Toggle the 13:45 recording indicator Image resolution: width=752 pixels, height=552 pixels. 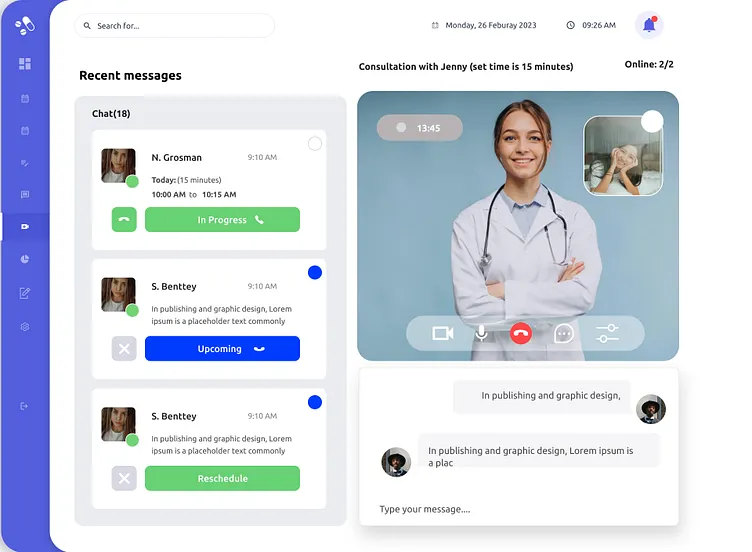(420, 128)
